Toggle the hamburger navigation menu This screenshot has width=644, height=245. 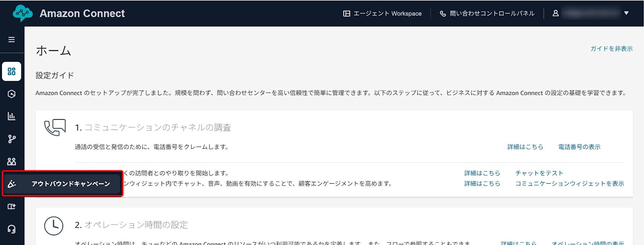coord(12,40)
